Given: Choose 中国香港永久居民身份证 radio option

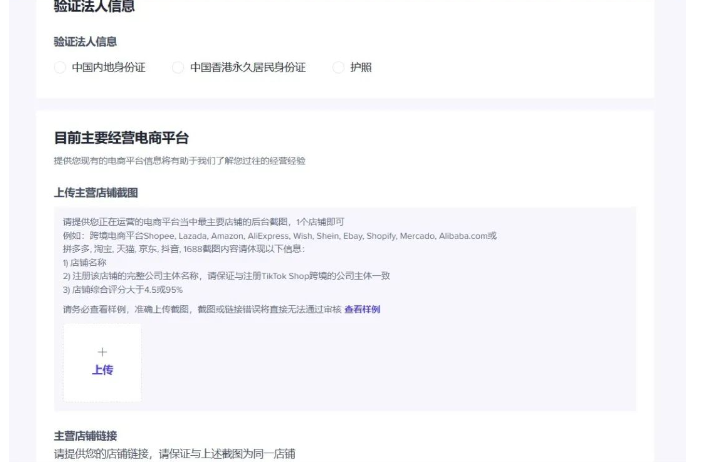Looking at the screenshot, I should coord(178,68).
